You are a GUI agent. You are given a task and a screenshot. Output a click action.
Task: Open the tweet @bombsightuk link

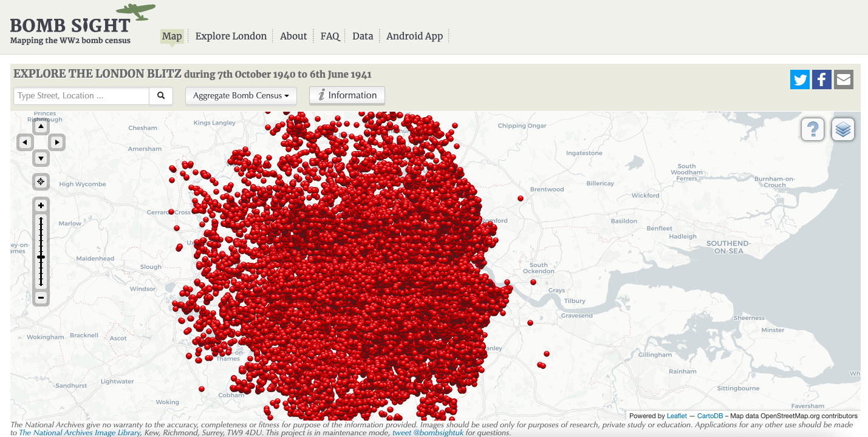point(428,433)
